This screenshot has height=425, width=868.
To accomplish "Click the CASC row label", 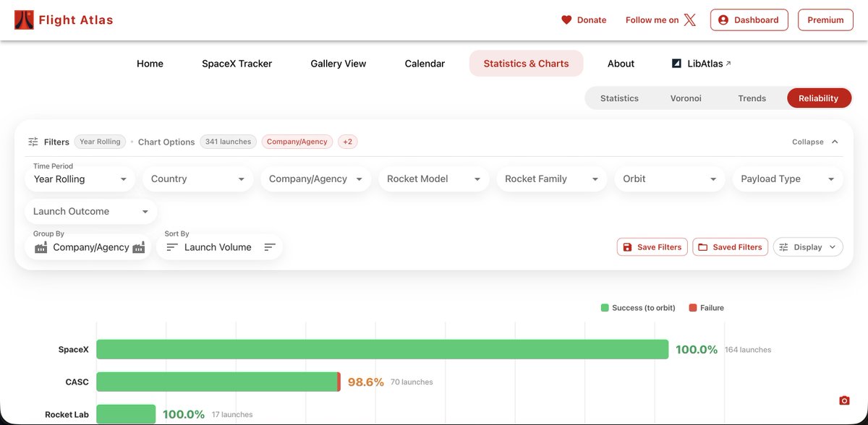I will [77, 382].
